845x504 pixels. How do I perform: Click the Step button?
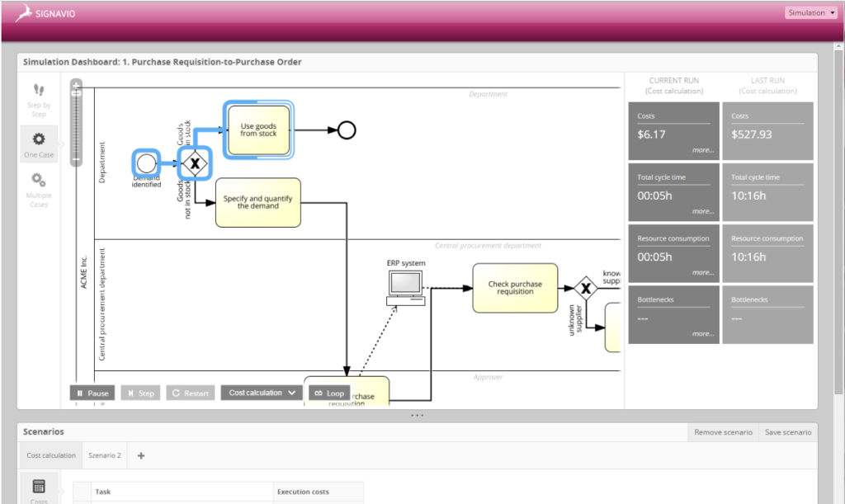click(x=140, y=393)
